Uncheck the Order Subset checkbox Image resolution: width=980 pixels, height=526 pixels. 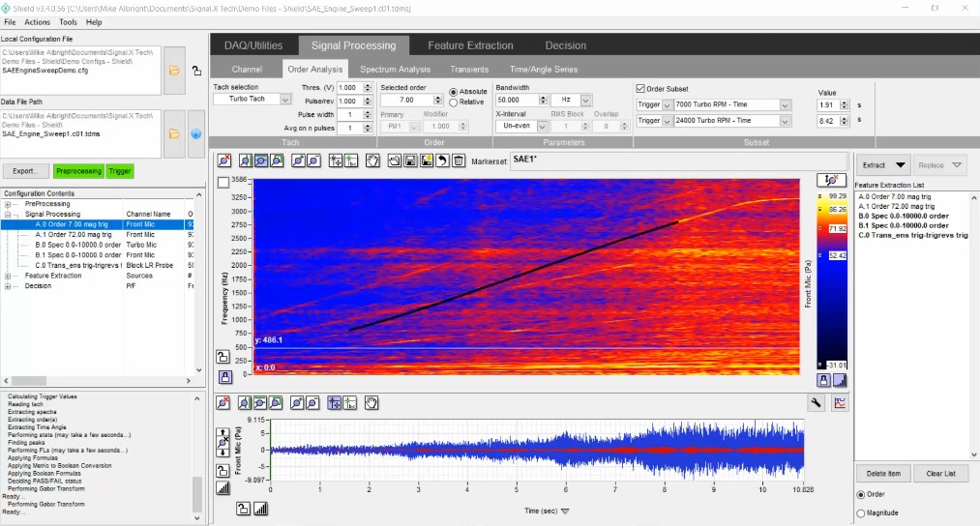click(x=640, y=88)
